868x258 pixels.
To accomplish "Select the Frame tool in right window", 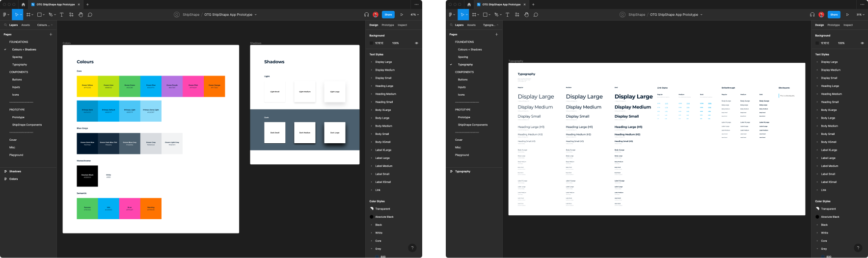I will [x=474, y=15].
